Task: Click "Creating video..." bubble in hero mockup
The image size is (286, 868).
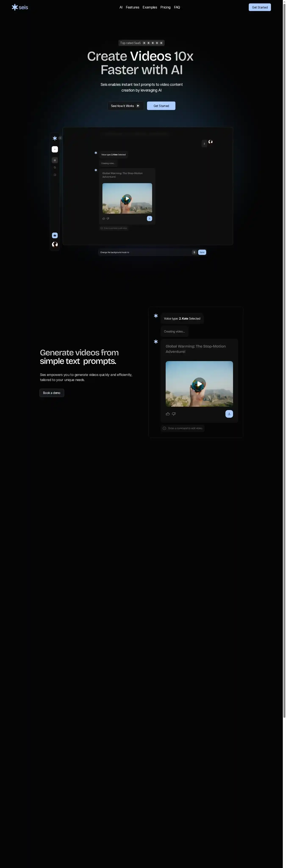Action: tap(108, 163)
